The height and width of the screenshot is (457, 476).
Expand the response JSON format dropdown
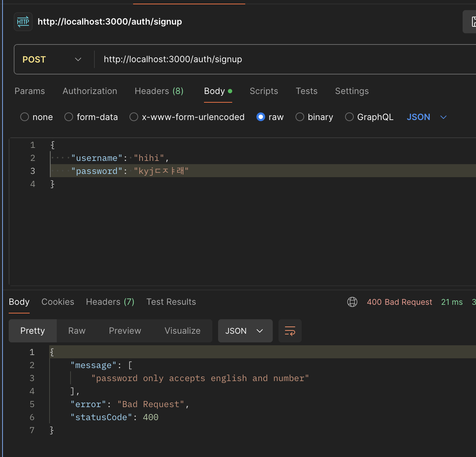(x=245, y=331)
